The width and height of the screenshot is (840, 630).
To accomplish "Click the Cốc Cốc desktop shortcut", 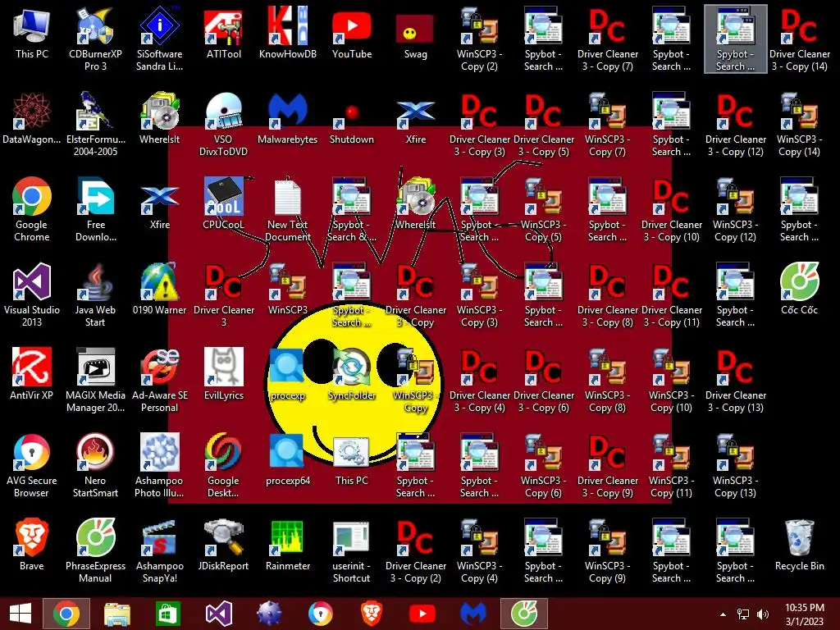I will click(799, 288).
